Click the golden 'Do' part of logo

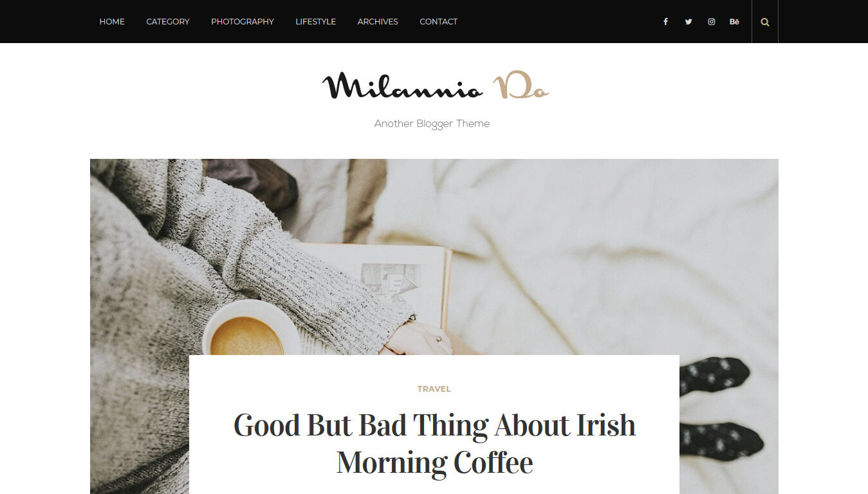click(521, 86)
